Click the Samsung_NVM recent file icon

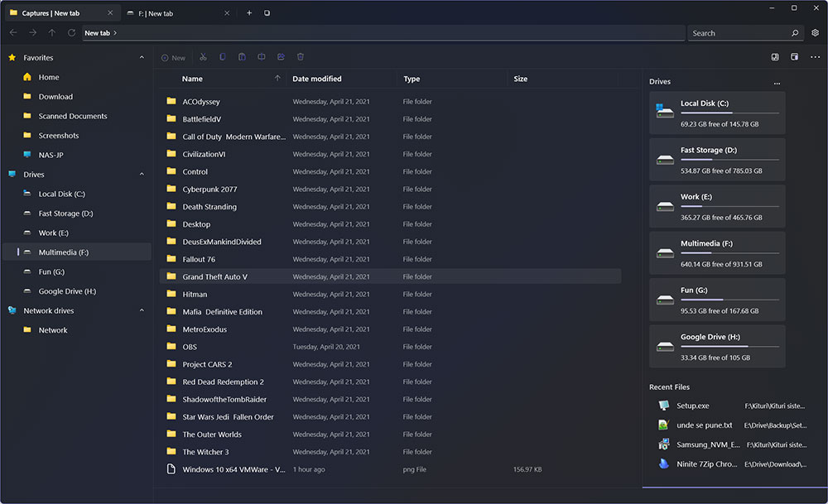(664, 444)
